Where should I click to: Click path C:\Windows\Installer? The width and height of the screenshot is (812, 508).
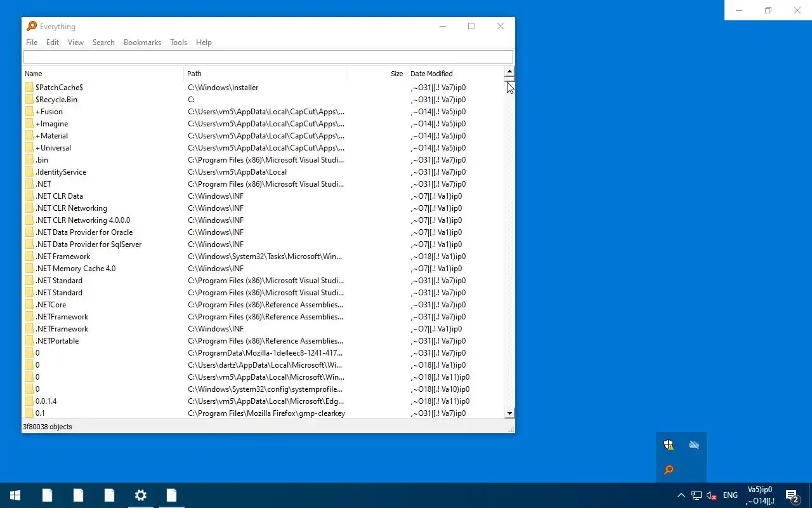tap(223, 88)
